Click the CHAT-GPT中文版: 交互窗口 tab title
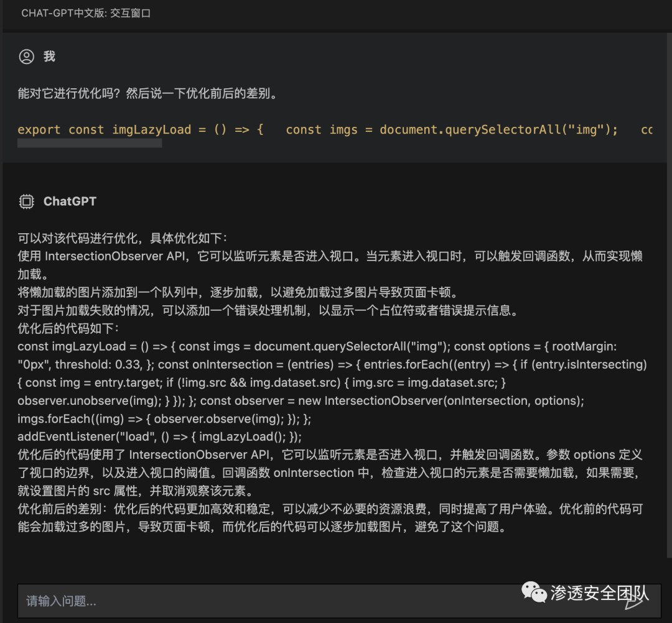 86,13
